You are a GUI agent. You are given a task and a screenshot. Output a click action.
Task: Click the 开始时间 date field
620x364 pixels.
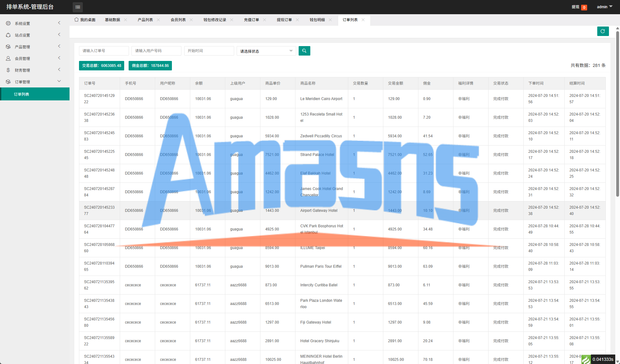(209, 51)
